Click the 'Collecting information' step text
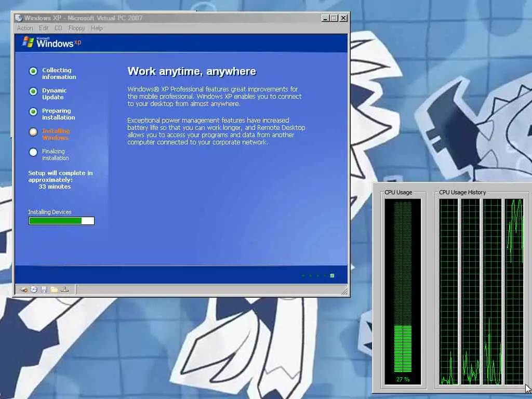Screen dimensions: 532x399 pos(59,73)
